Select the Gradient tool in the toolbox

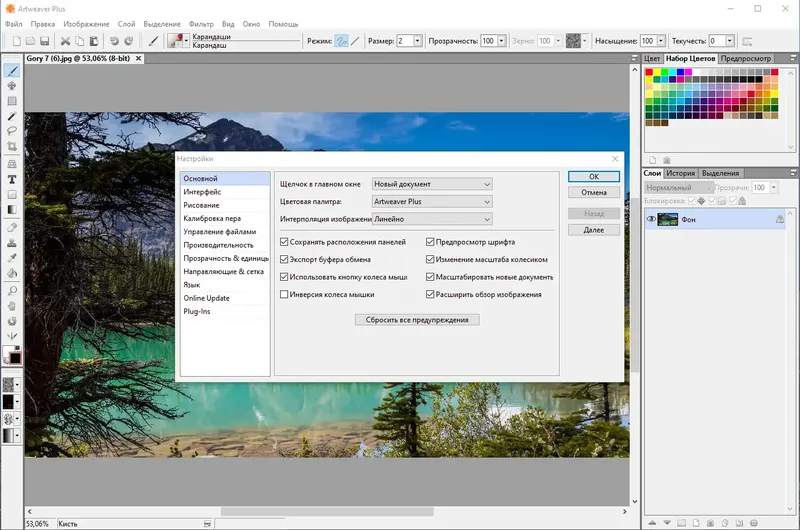[12, 210]
